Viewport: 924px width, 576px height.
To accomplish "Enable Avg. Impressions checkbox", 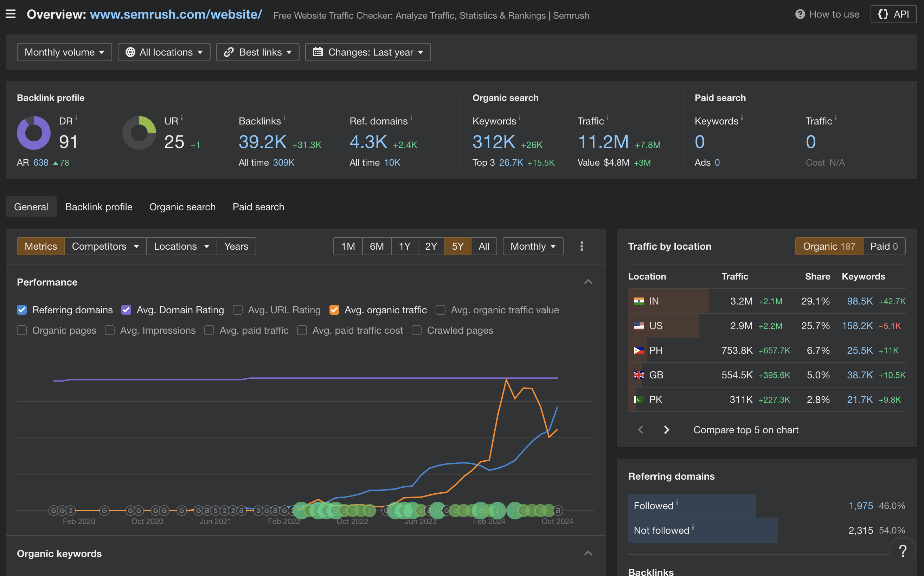I will click(110, 330).
